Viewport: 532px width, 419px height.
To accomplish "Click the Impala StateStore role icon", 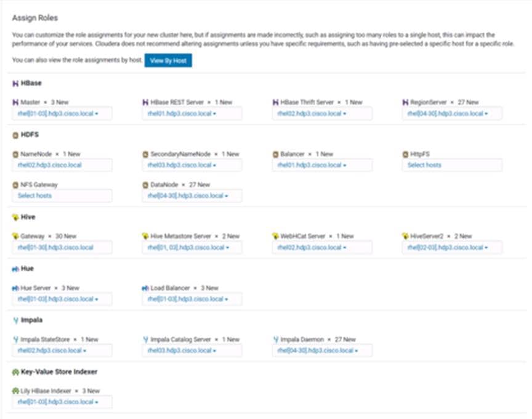I will pyautogui.click(x=15, y=340).
